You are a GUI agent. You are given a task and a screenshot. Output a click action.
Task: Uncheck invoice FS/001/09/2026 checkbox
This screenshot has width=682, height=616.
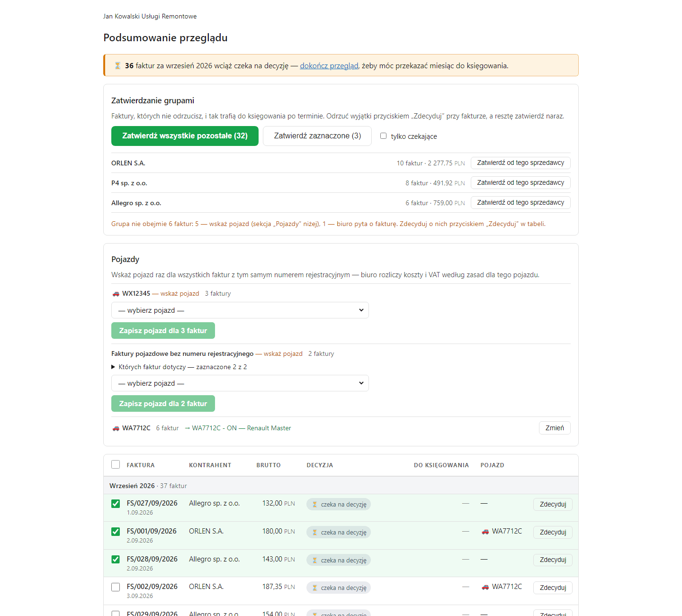coord(116,532)
